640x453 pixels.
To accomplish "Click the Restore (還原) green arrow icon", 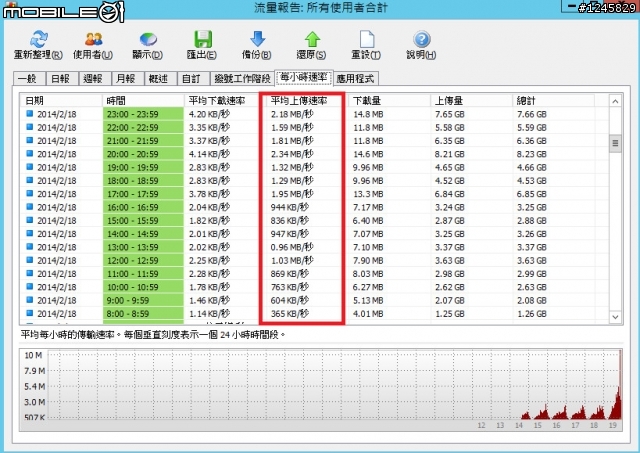I will tap(312, 40).
